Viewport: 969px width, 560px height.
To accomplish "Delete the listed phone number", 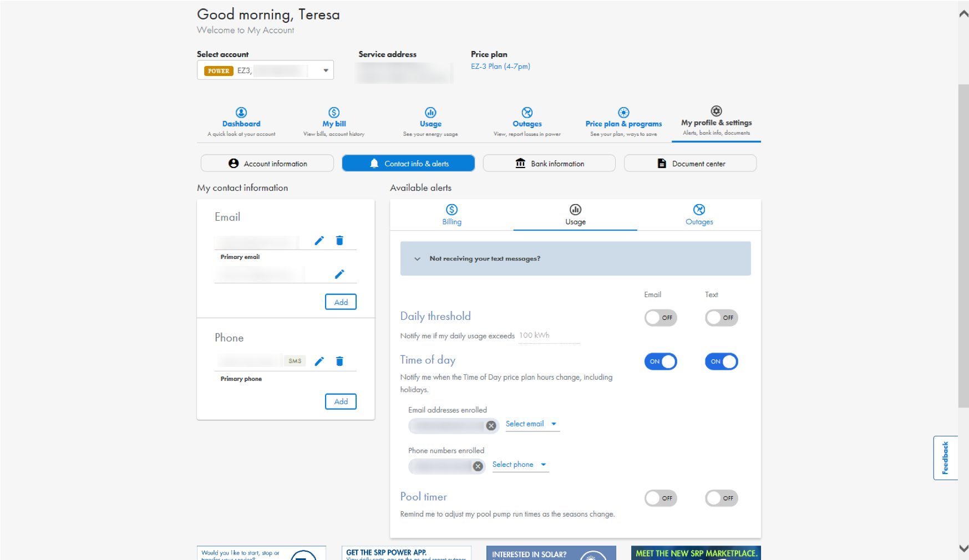I will pos(339,361).
